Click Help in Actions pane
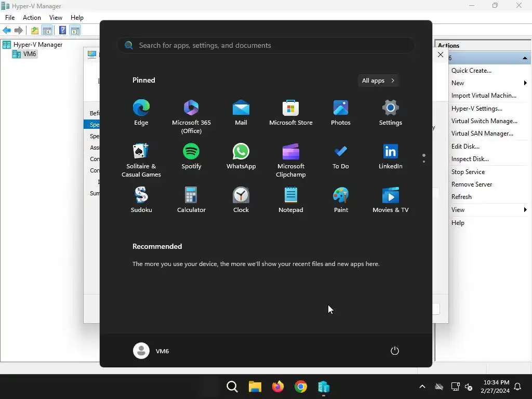The image size is (532, 399). point(458,223)
